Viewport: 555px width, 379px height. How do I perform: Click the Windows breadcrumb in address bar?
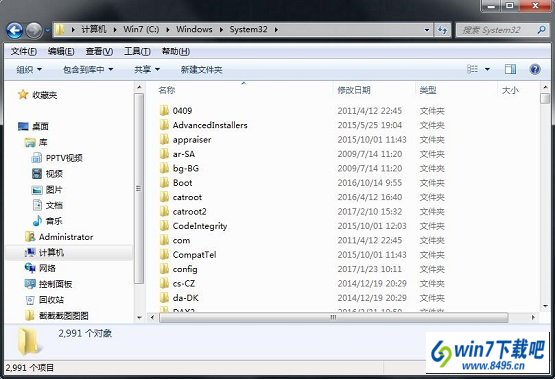194,29
